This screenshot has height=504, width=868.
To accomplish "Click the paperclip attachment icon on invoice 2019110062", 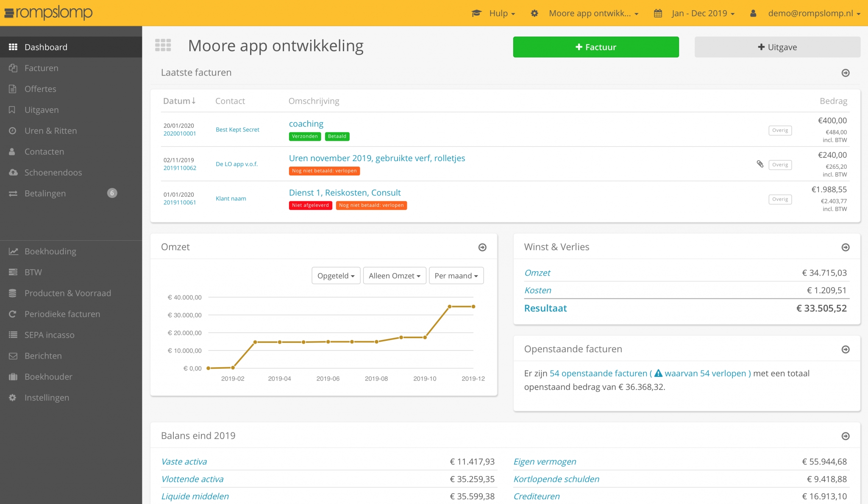I will (x=760, y=164).
